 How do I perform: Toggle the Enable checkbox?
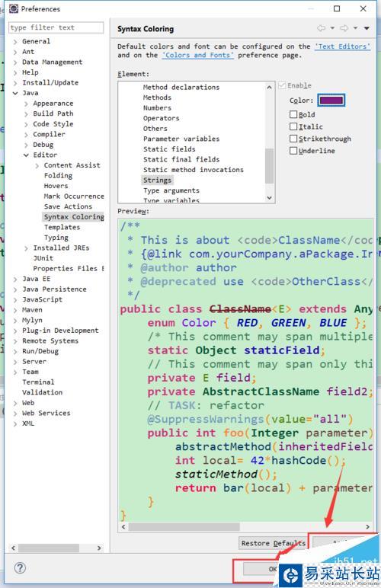click(x=282, y=85)
